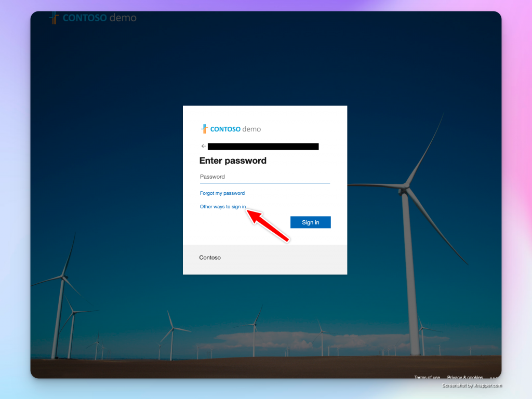Viewport: 532px width, 399px height.
Task: Click the Contoso logo mark in the top-left header
Action: click(54, 18)
